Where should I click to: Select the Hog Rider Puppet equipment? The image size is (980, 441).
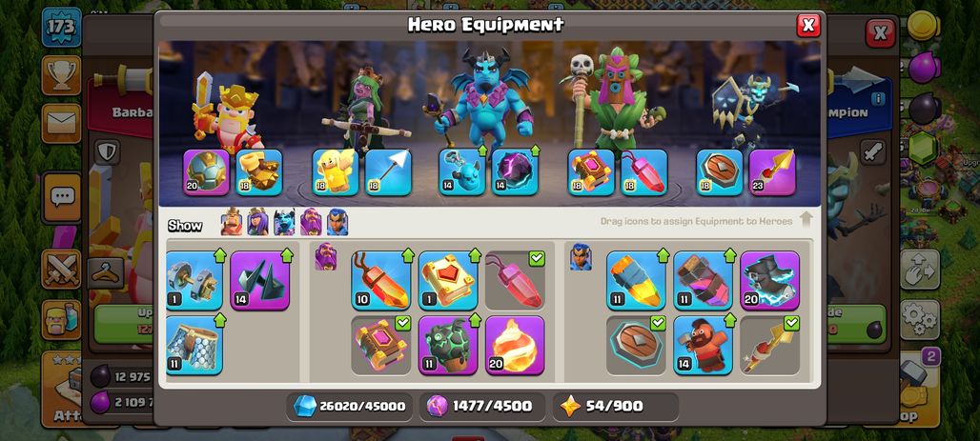[x=704, y=346]
